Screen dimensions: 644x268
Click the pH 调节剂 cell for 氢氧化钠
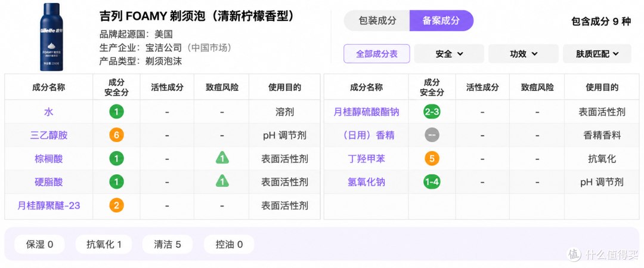(602, 181)
